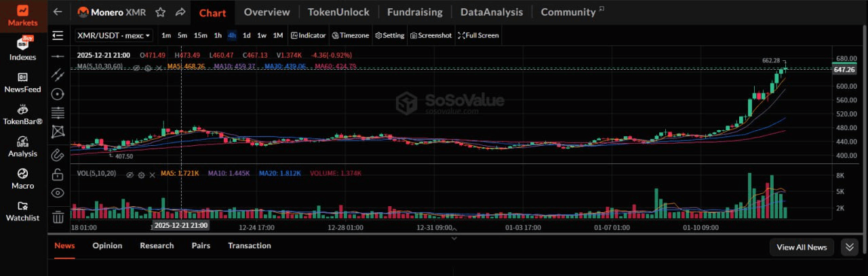Select the Research tab
Viewport: 868px width, 276px height.
pos(157,245)
